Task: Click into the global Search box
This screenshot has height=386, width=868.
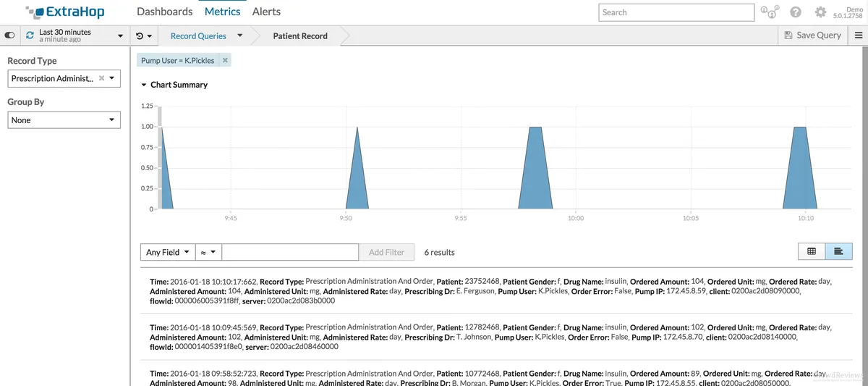Action: point(676,12)
